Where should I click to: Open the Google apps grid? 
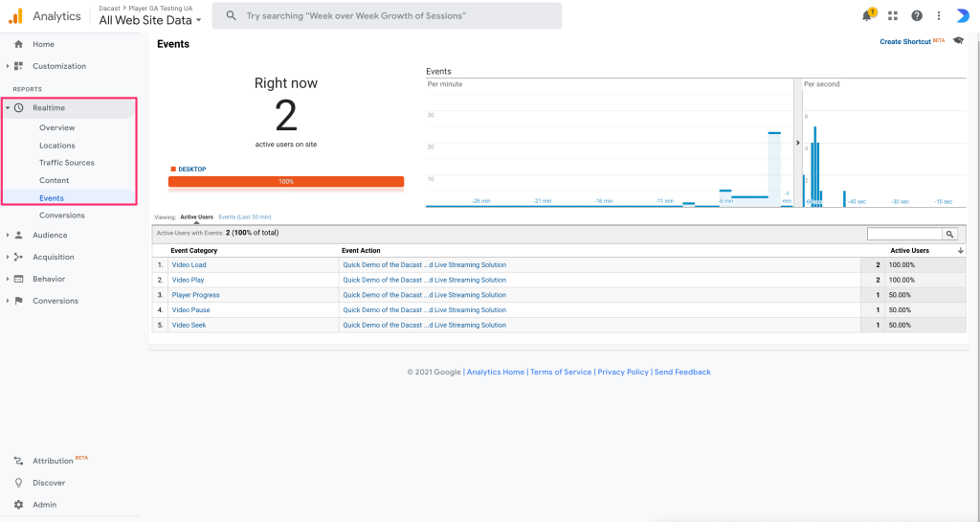pyautogui.click(x=893, y=15)
